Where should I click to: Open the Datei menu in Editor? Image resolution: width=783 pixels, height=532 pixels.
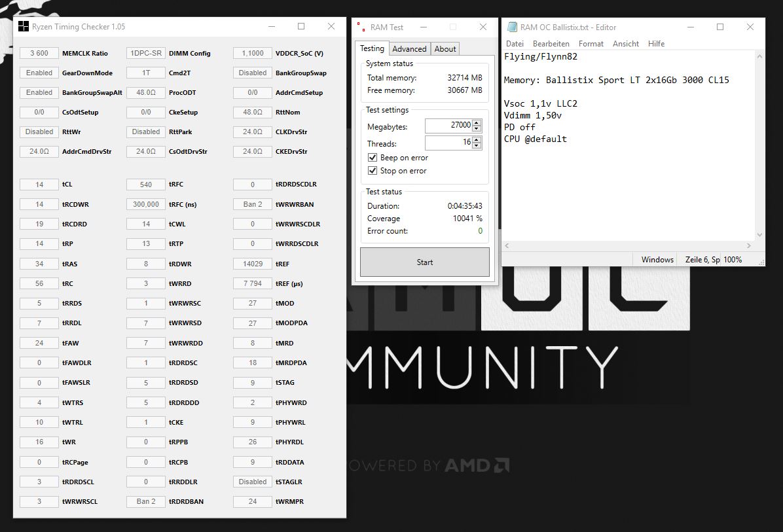[515, 44]
